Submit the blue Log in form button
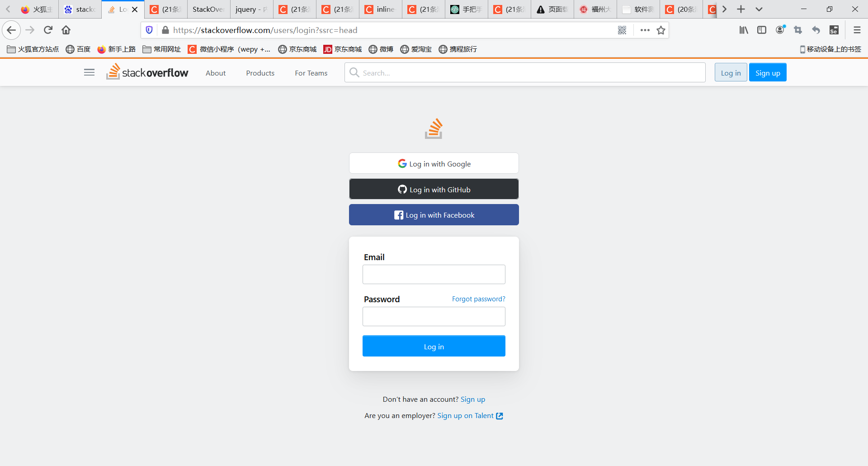This screenshot has width=868, height=466. tap(434, 346)
